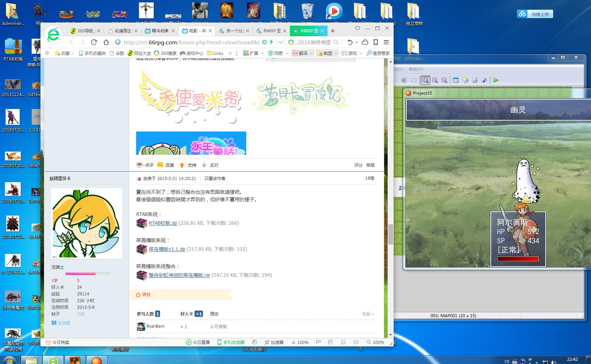Start playtest with the green play arrow

(x=496, y=80)
